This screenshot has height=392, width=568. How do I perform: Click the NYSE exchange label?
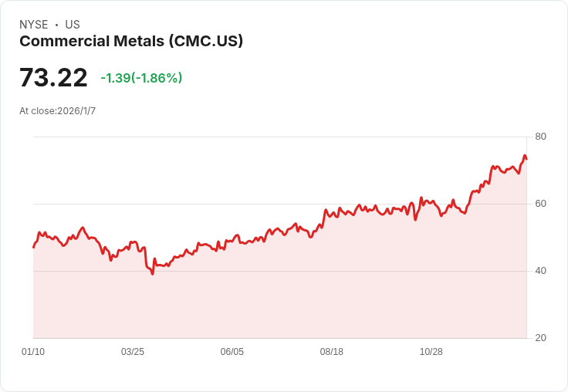[x=33, y=25]
